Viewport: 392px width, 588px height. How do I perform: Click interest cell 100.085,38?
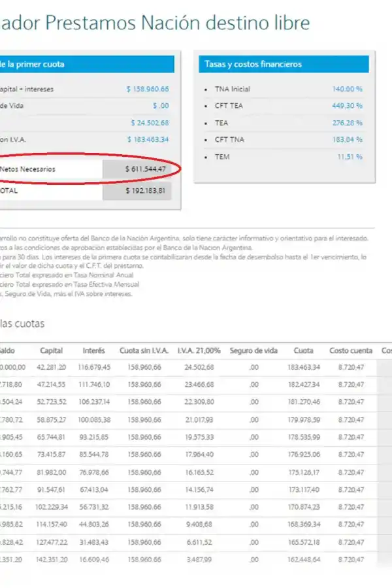94,419
